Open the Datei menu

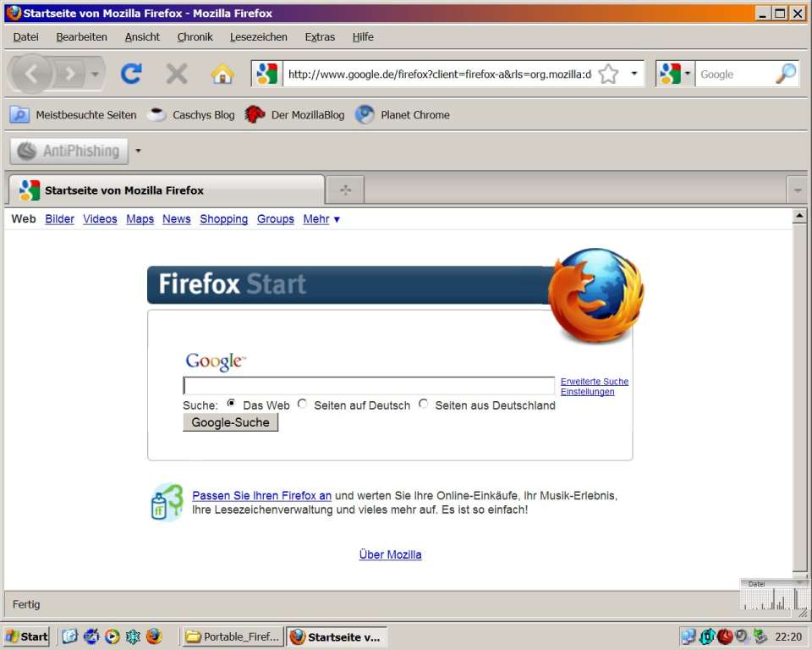(26, 36)
